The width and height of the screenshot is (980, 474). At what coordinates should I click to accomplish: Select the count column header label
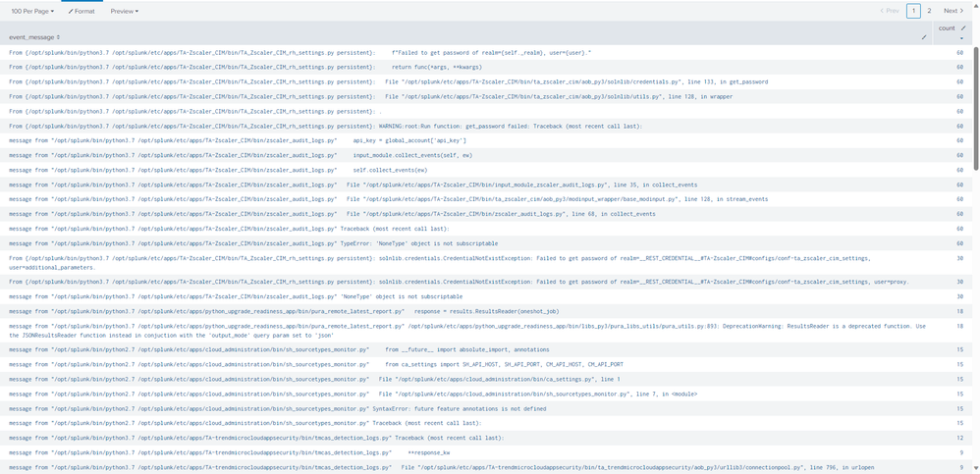(947, 28)
